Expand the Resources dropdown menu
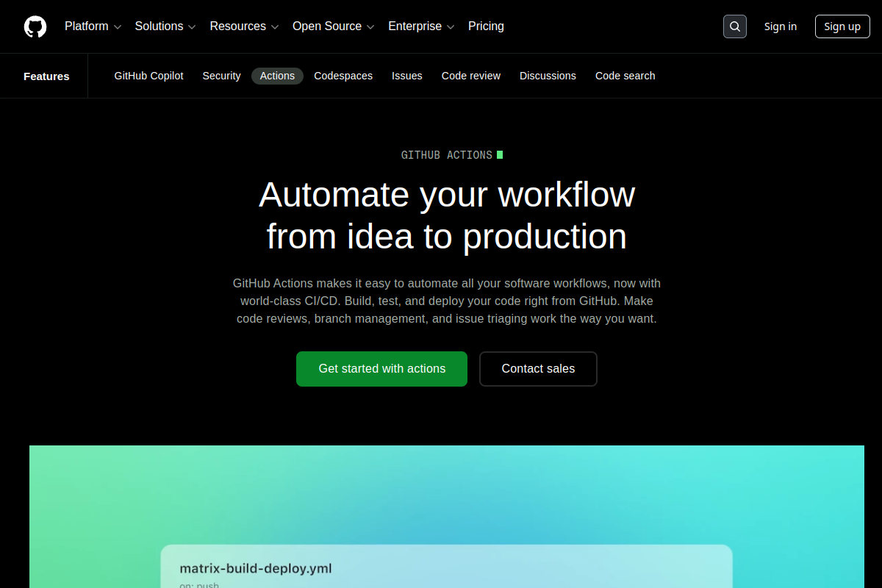The width and height of the screenshot is (882, 588). [244, 26]
